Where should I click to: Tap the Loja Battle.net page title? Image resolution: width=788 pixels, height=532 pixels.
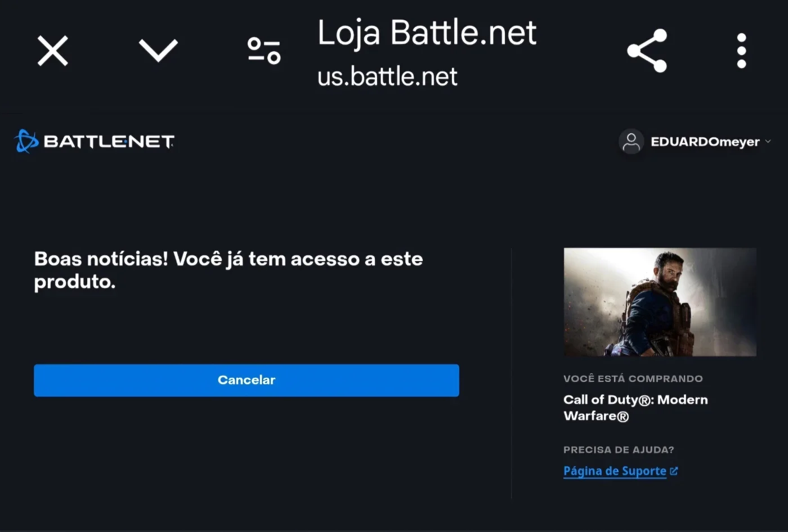[427, 33]
